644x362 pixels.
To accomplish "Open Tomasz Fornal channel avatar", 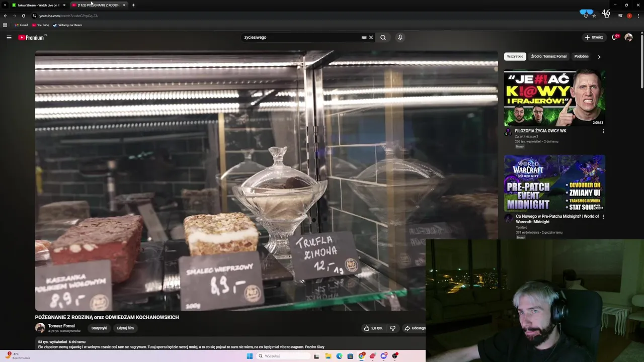I will [40, 328].
